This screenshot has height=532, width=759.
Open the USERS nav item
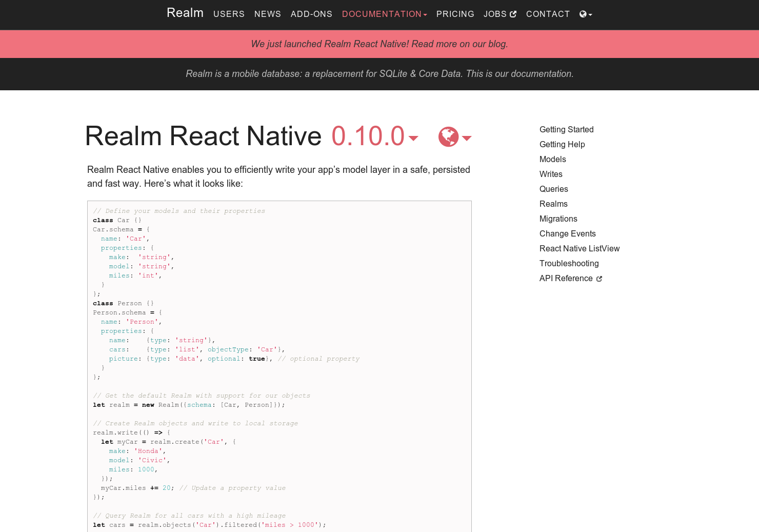pos(229,14)
